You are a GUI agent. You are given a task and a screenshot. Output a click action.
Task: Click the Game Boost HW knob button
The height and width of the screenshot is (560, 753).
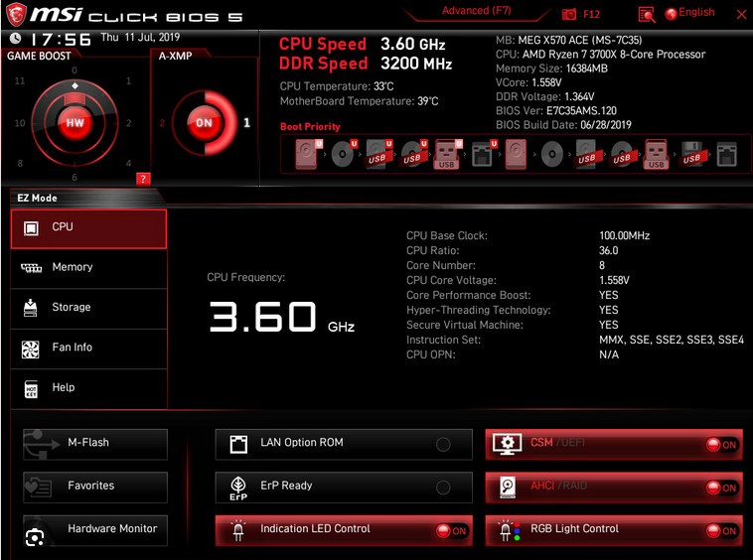click(75, 123)
